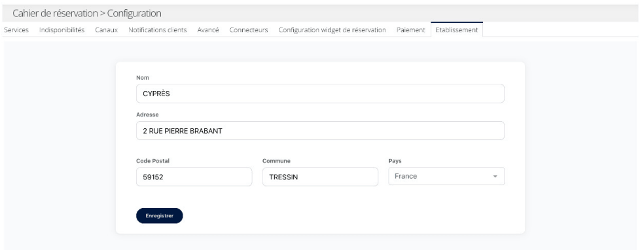Image resolution: width=644 pixels, height=250 pixels.
Task: Click the Commune field TRESSIN
Action: pyautogui.click(x=320, y=177)
